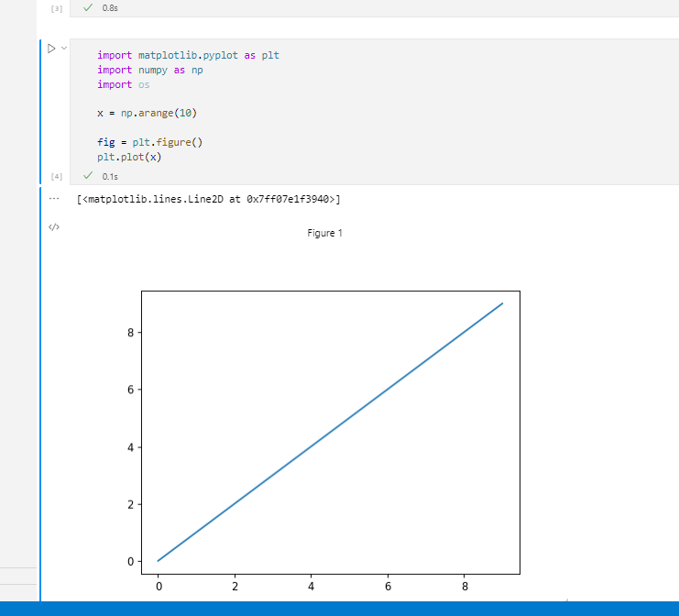Click the blue status bar
Viewport: 679px width, 616px height.
click(x=339, y=609)
